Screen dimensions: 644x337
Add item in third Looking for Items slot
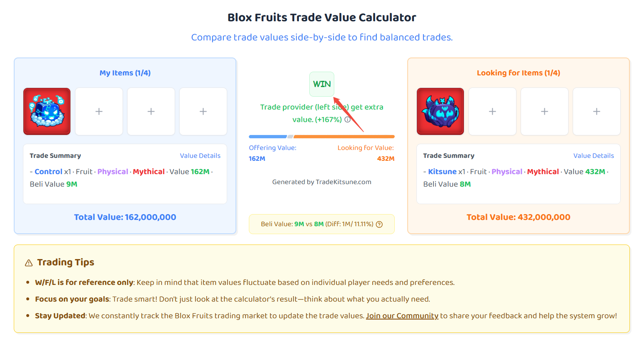pos(544,111)
